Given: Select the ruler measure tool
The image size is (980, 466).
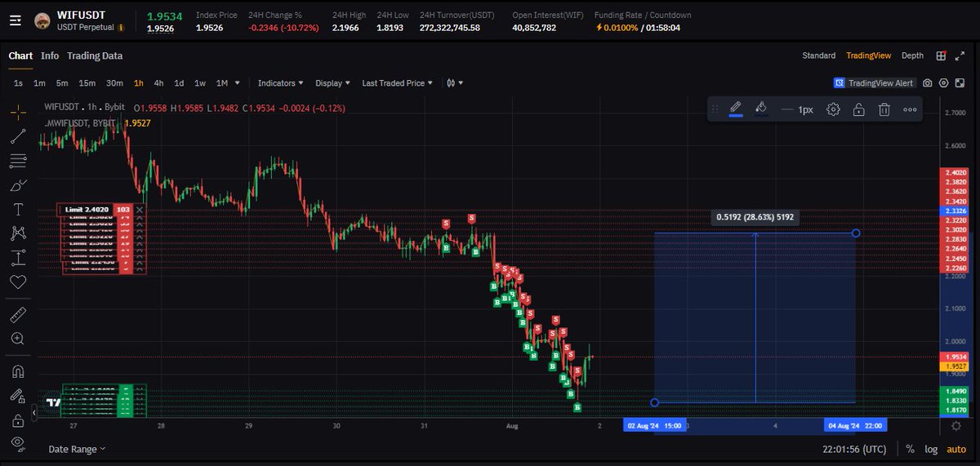Looking at the screenshot, I should 18,314.
